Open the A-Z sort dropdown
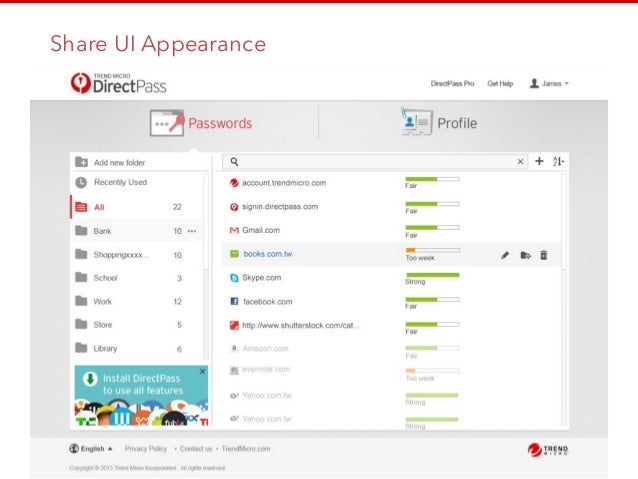638x479 pixels. [x=558, y=161]
